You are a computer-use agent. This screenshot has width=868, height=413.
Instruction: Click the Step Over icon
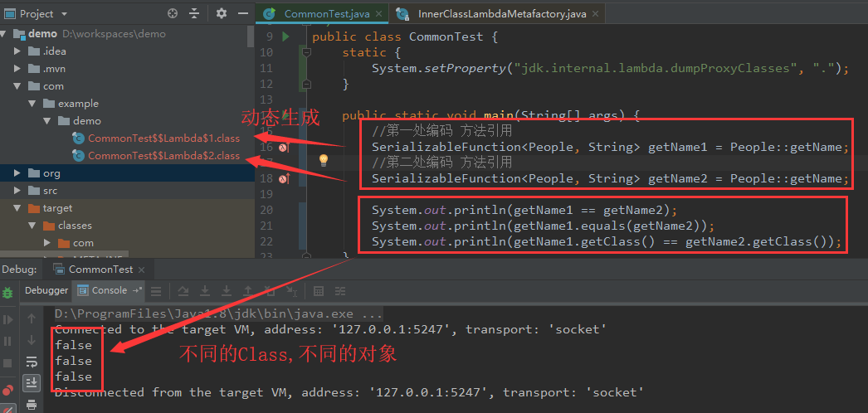pos(183,291)
